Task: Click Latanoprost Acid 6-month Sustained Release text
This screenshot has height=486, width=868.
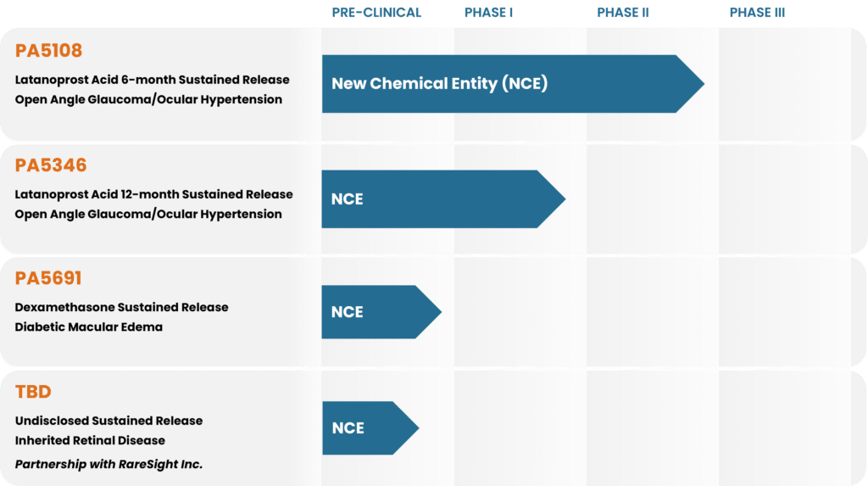Action: click(152, 80)
